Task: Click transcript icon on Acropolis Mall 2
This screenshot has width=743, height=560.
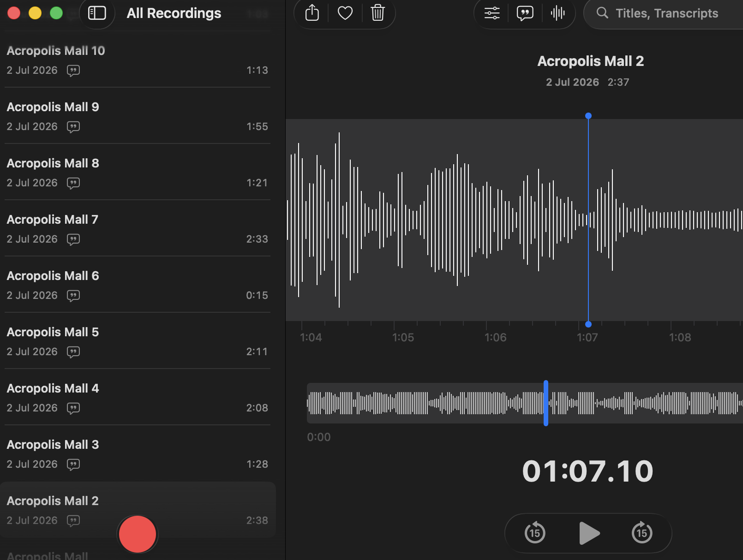Action: pos(73,521)
